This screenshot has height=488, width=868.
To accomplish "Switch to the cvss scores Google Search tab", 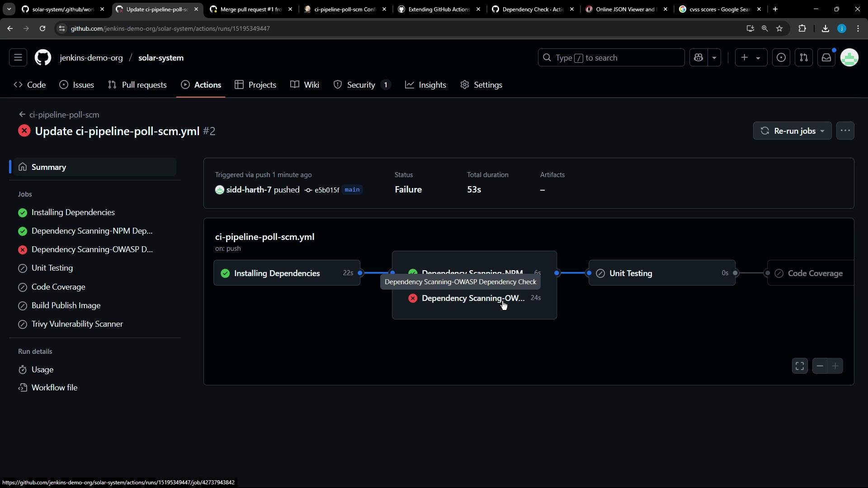I will pos(721,9).
